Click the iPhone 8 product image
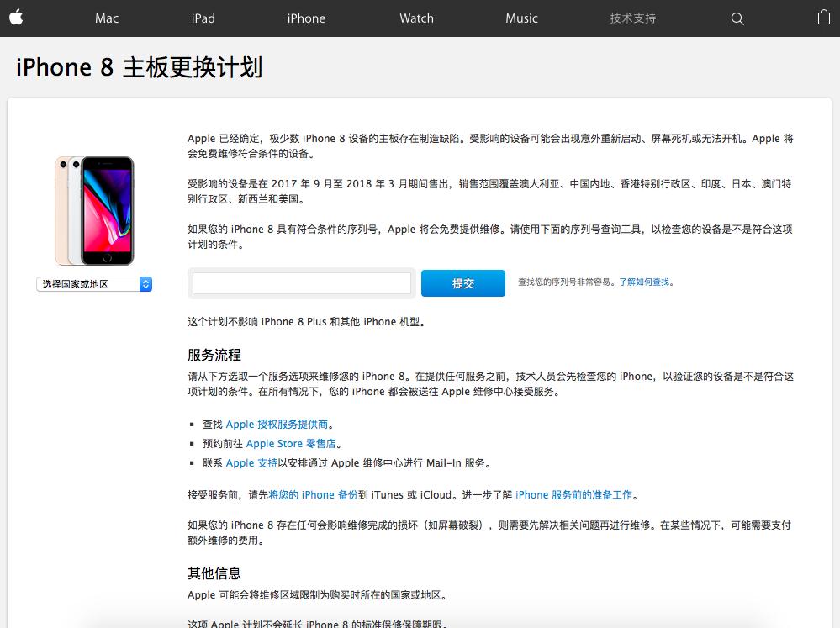 [x=93, y=208]
